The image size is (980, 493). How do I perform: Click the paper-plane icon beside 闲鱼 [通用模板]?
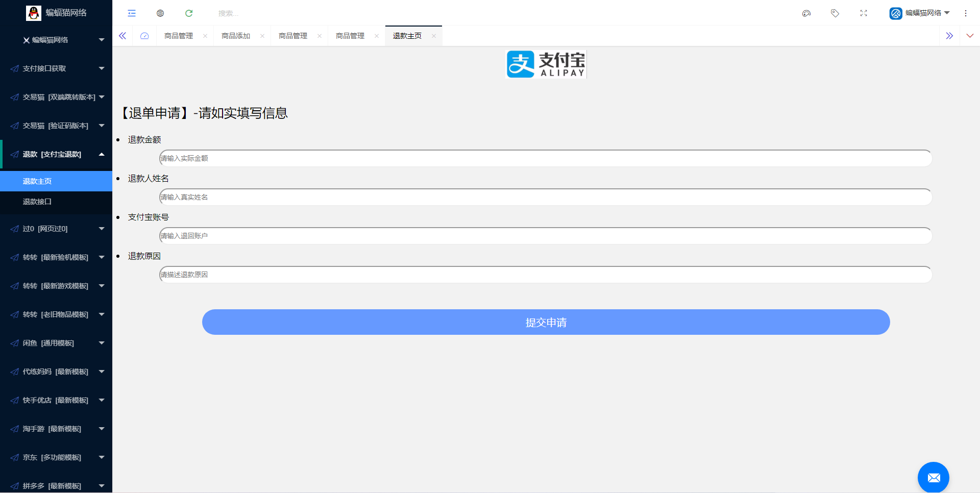15,343
